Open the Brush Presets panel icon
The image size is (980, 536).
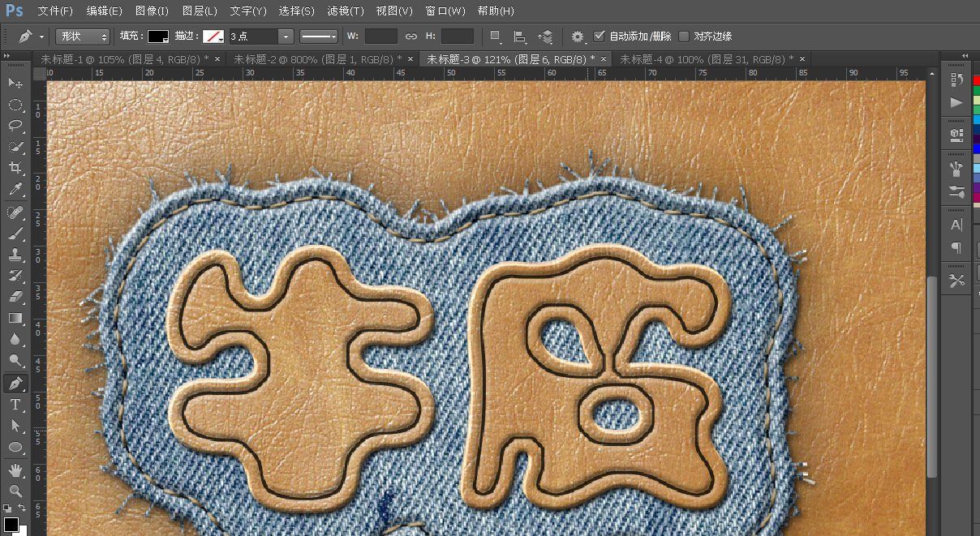(x=956, y=169)
